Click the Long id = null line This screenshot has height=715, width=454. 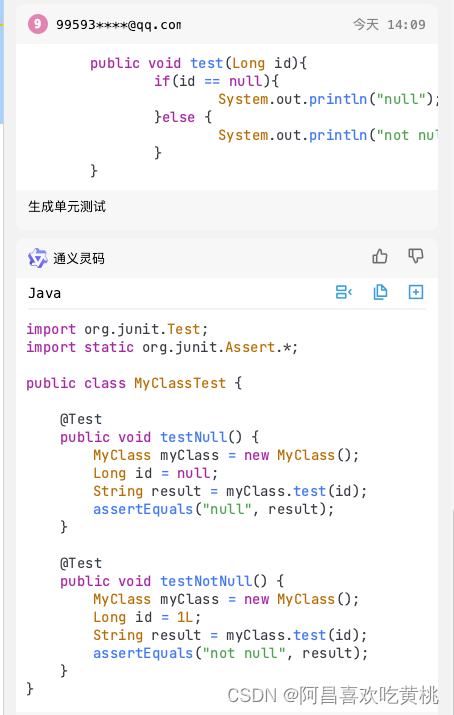click(x=155, y=473)
